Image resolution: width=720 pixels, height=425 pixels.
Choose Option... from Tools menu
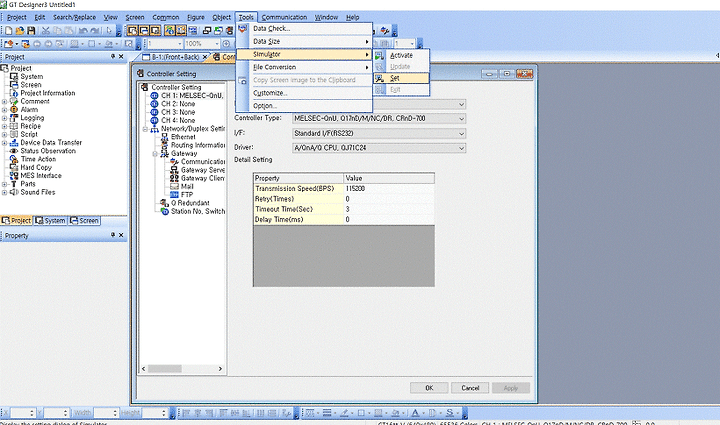pyautogui.click(x=304, y=106)
